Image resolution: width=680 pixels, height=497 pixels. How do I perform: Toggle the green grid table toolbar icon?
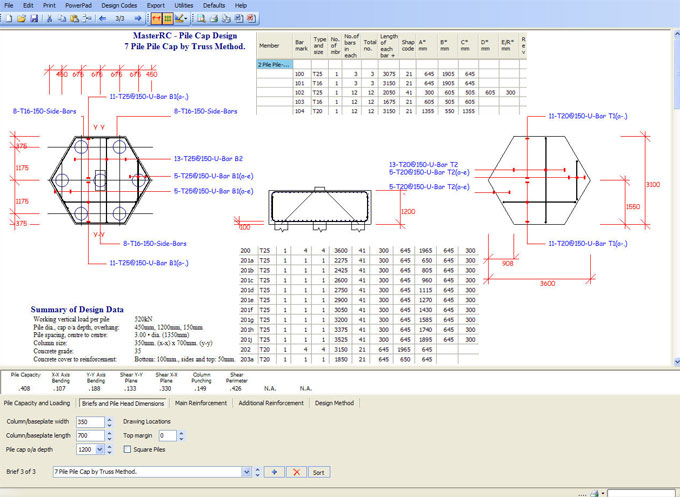(167, 19)
